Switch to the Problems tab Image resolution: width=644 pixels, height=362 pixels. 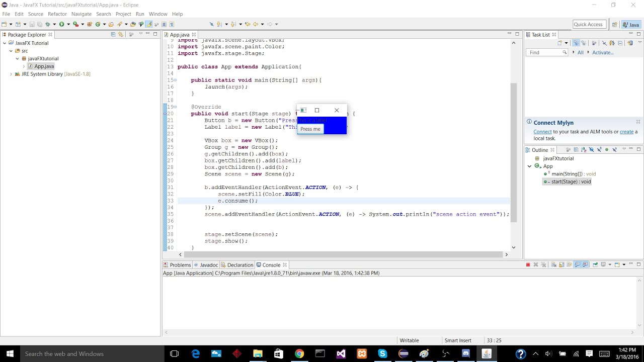point(177,265)
